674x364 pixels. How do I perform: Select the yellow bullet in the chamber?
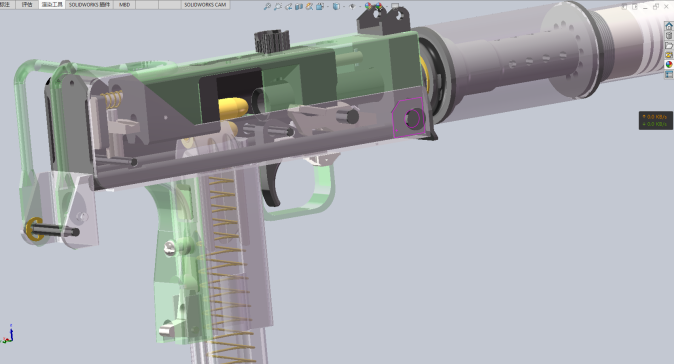233,108
